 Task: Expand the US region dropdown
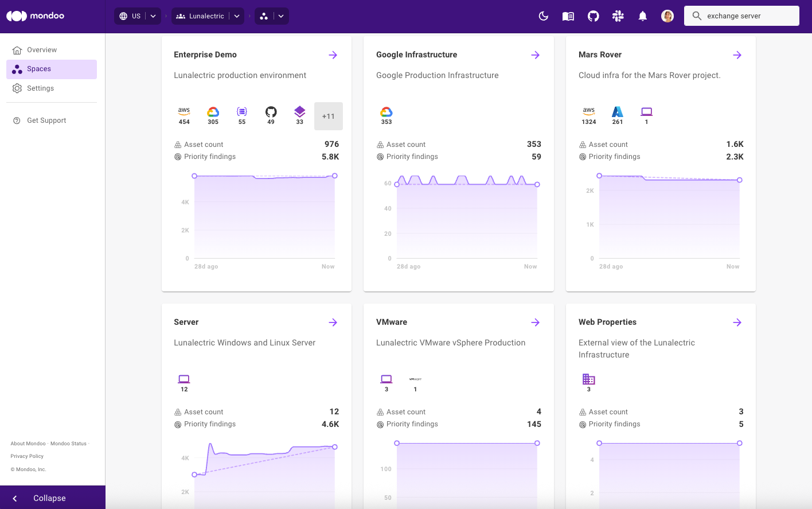pos(153,15)
